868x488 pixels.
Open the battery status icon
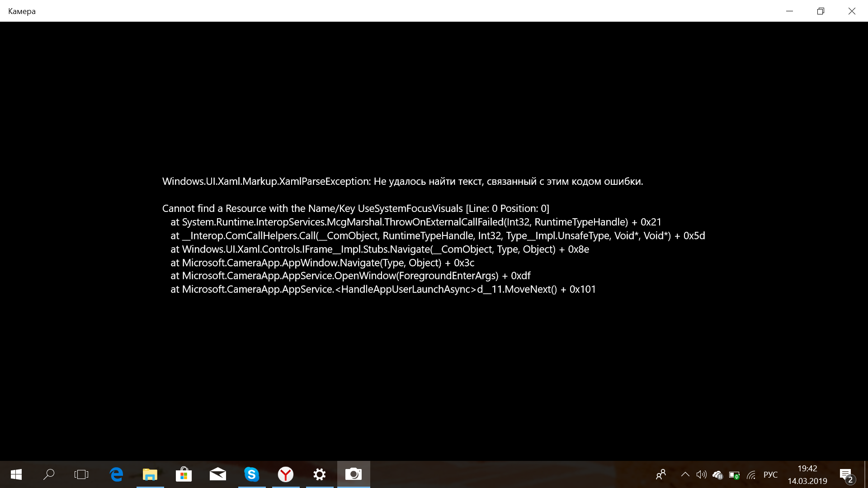(734, 475)
